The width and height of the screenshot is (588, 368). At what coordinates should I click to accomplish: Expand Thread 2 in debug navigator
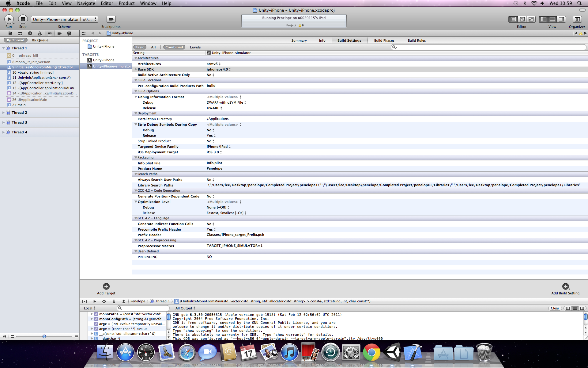4,113
